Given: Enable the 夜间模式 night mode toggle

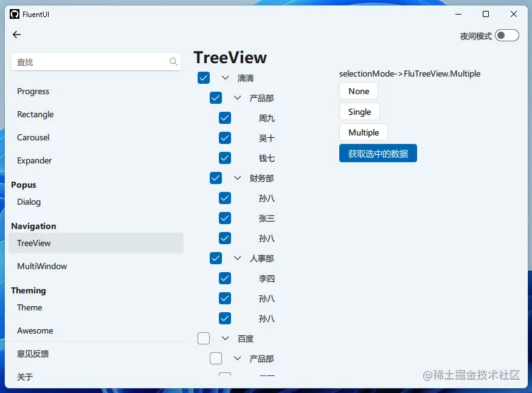Looking at the screenshot, I should pyautogui.click(x=507, y=35).
